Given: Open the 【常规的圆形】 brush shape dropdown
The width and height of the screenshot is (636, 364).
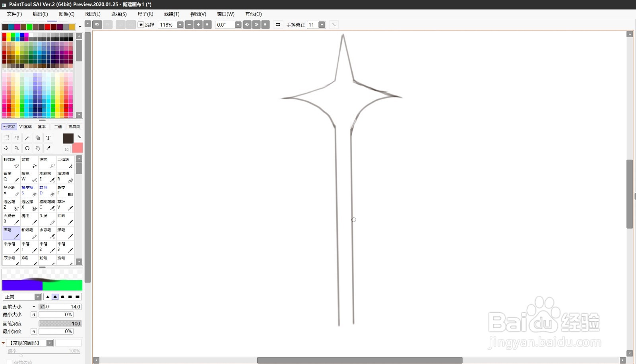Looking at the screenshot, I should click(x=49, y=343).
